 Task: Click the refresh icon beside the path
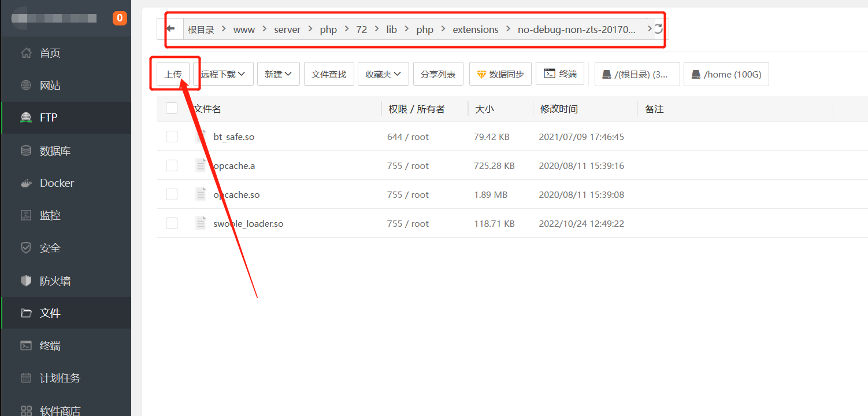(x=659, y=29)
